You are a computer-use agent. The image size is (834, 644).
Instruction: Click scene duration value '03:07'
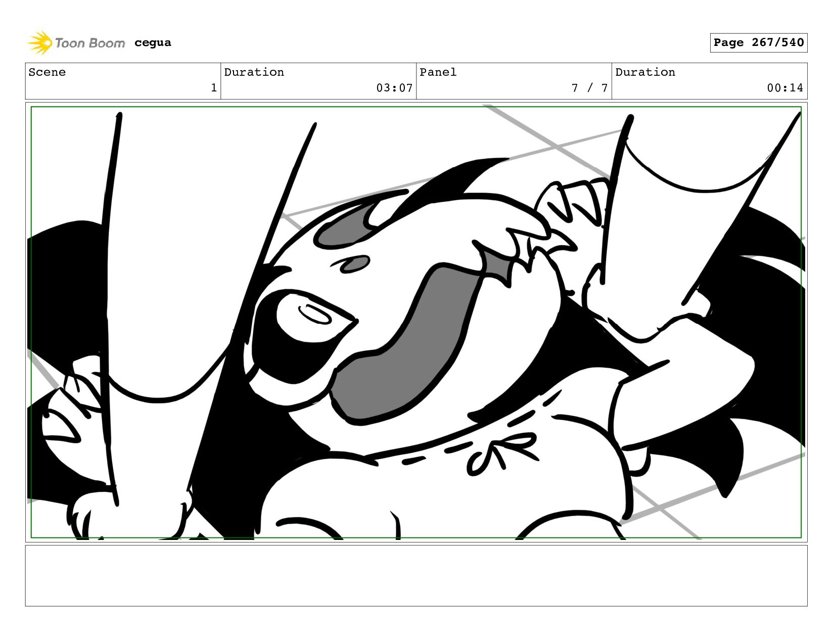coord(394,88)
